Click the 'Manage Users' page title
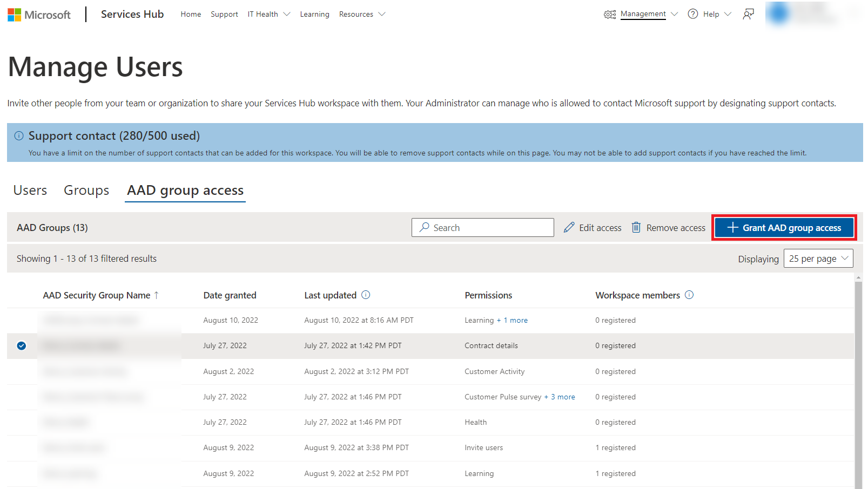The height and width of the screenshot is (489, 868). coord(96,67)
